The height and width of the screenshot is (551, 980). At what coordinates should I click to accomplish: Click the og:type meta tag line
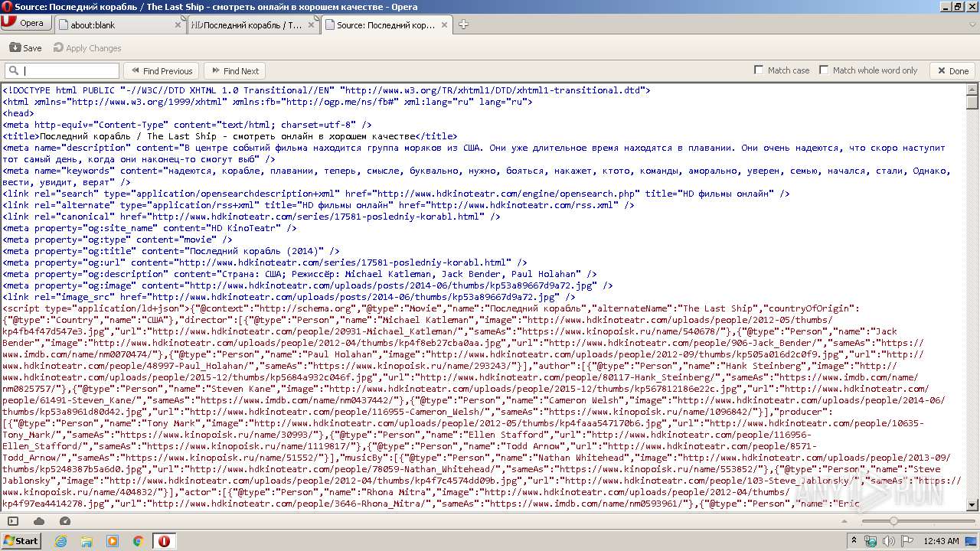click(x=117, y=240)
